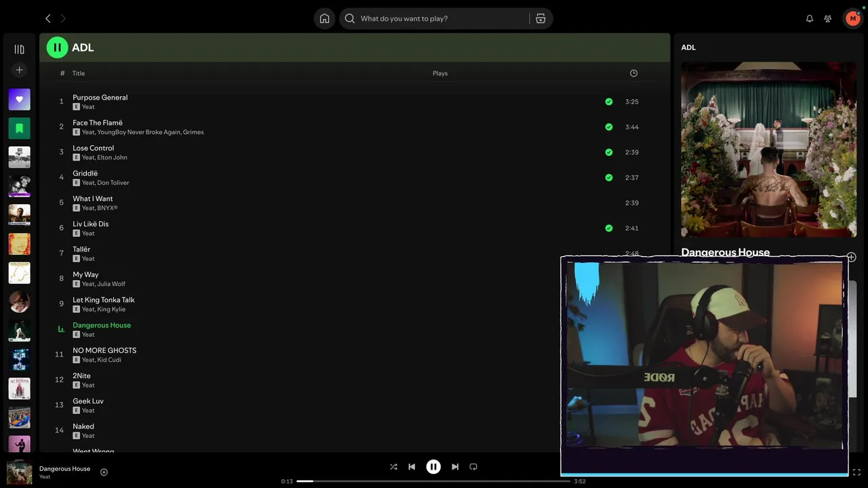Open artist link Kid Cudi
Screen dimensions: 868x488
(x=109, y=360)
